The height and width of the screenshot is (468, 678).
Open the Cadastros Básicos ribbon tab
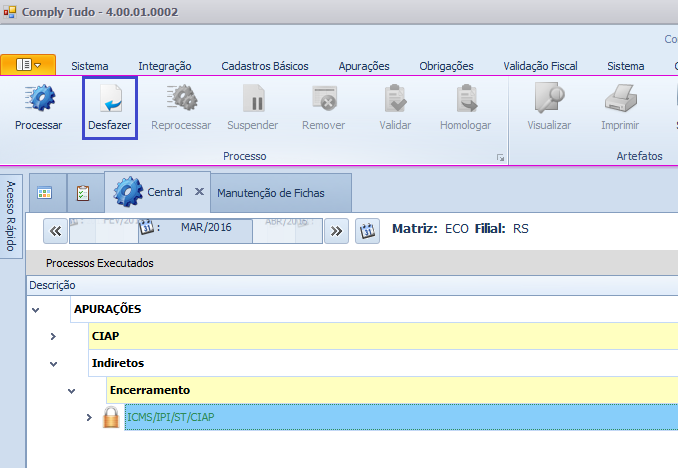264,66
